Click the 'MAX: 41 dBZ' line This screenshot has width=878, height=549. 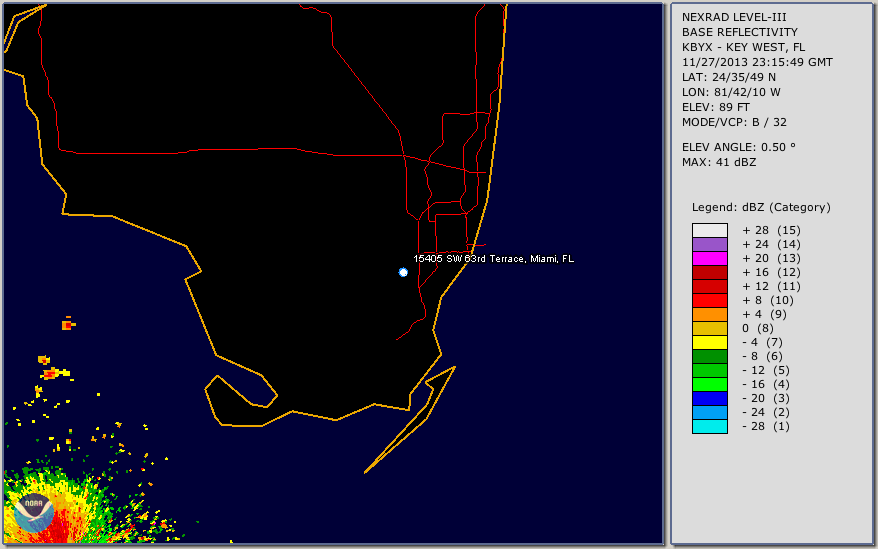719,162
